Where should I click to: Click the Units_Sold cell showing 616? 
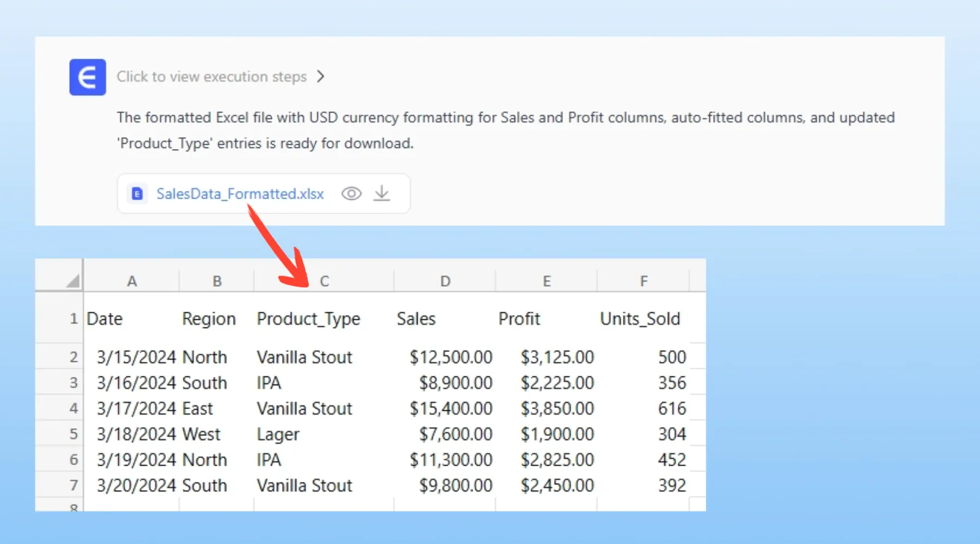(x=671, y=409)
